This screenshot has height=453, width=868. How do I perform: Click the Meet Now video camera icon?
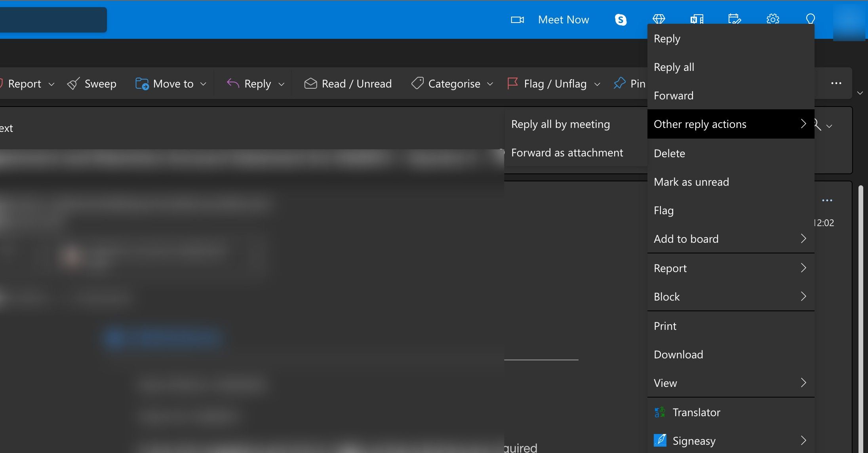pos(517,19)
